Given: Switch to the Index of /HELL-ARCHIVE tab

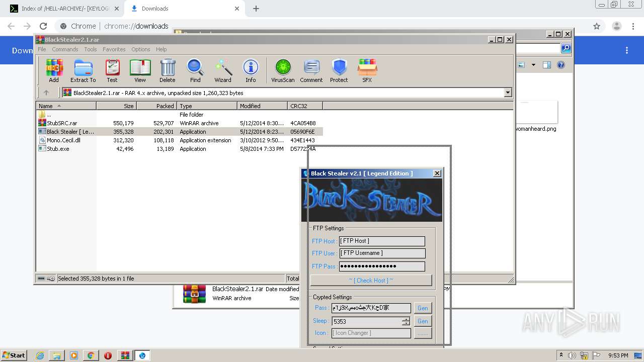Looking at the screenshot, I should pyautogui.click(x=65, y=9).
